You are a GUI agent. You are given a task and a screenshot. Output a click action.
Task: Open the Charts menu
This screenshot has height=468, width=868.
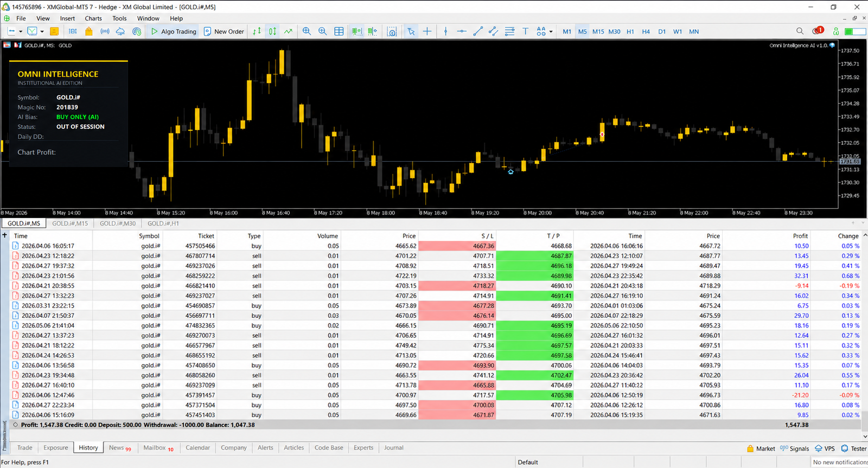click(x=93, y=18)
